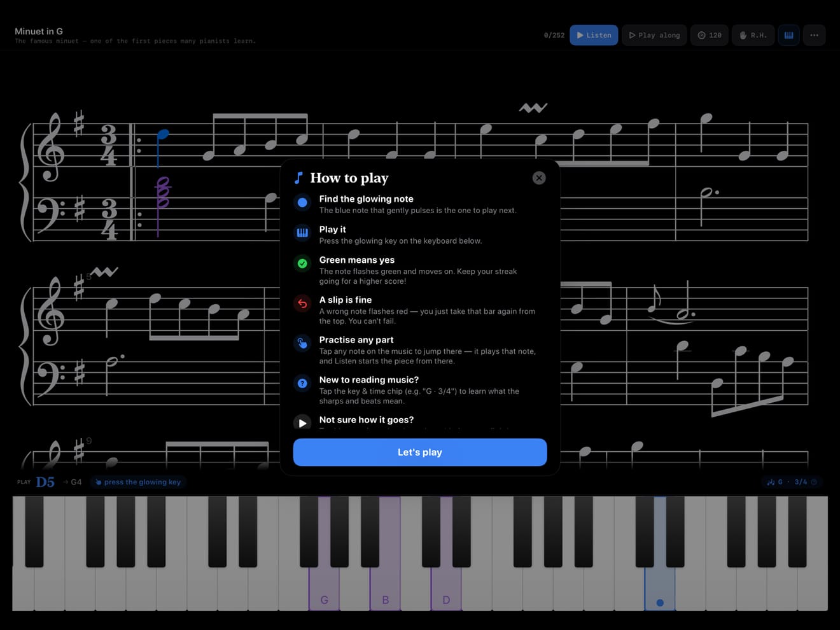Click the blue circle icon beside Find the glowing note
This screenshot has width=840, height=630.
pos(302,202)
